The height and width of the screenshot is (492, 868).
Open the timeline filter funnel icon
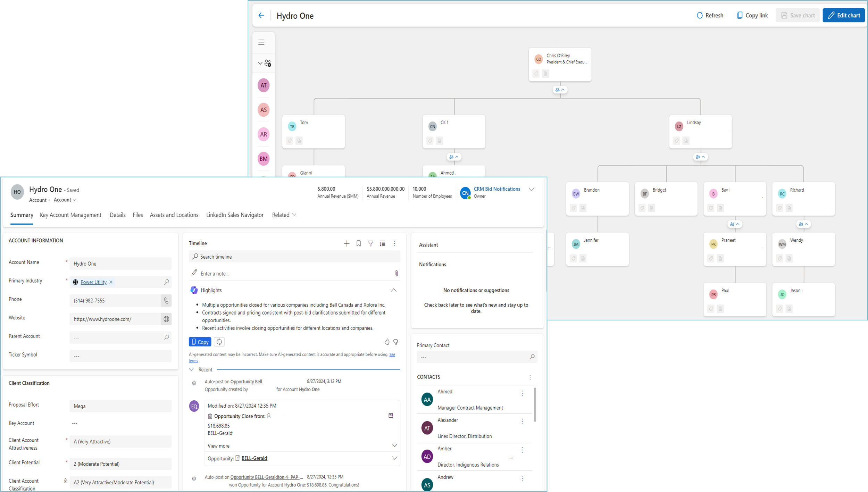pyautogui.click(x=370, y=244)
